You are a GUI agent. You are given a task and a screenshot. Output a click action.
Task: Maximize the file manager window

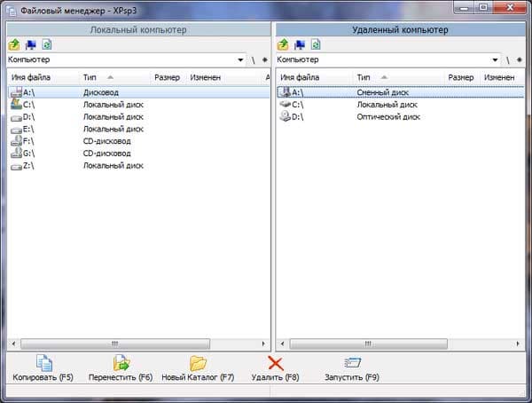click(483, 7)
